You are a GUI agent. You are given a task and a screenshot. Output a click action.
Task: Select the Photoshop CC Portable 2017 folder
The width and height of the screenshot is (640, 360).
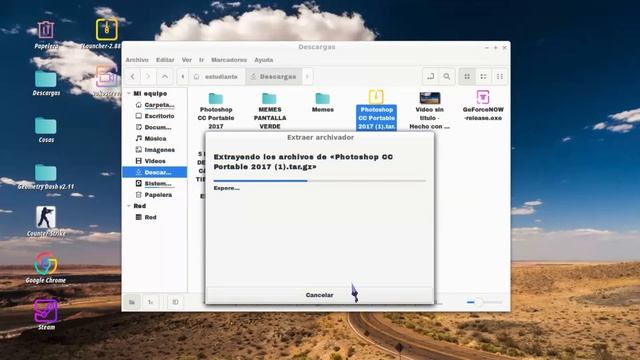tap(216, 110)
